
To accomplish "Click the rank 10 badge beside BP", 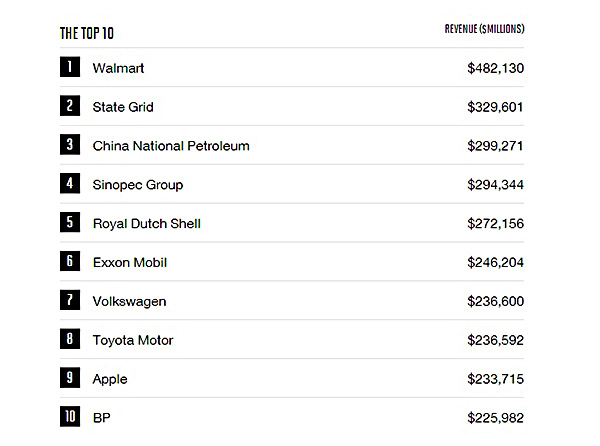I will tap(69, 417).
